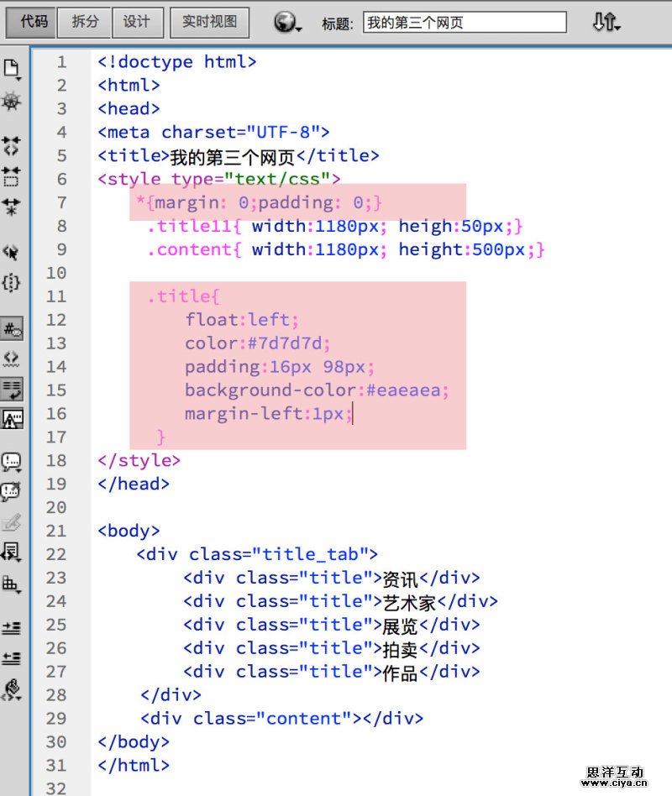Toggle highlighting of invalid code
672x796 pixels.
click(12, 359)
